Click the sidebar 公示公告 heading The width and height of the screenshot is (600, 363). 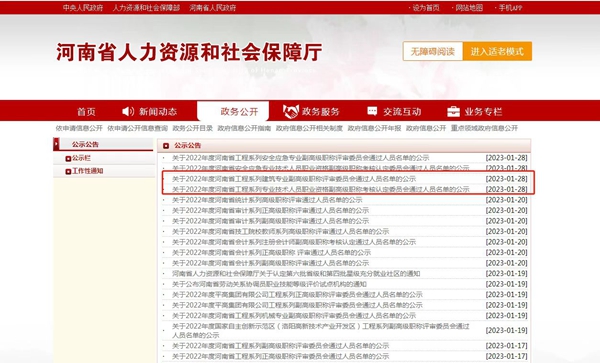pyautogui.click(x=85, y=144)
